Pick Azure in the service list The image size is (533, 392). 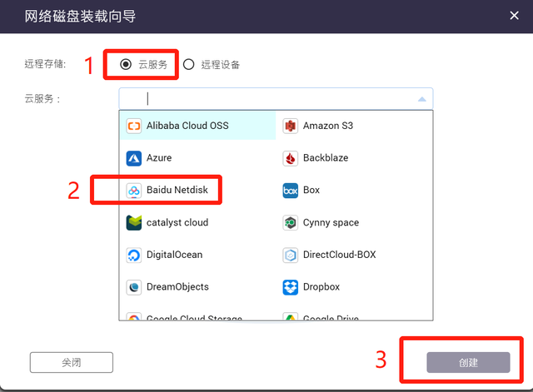159,158
